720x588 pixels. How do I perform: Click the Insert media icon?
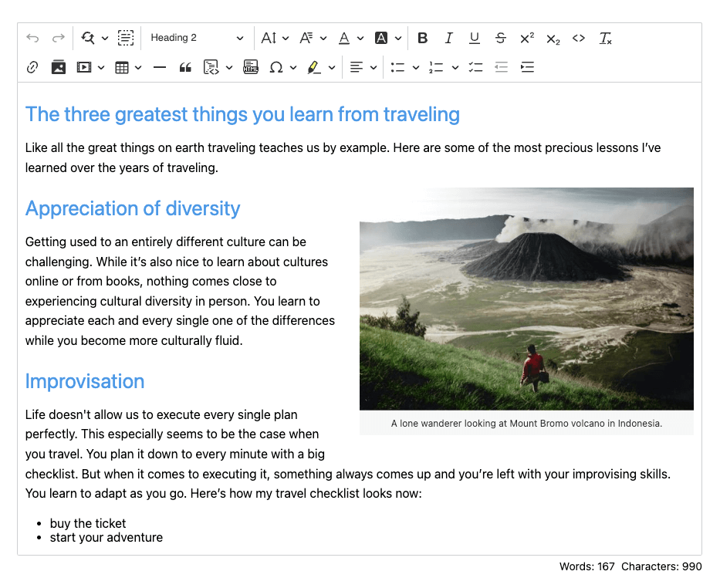tap(83, 67)
